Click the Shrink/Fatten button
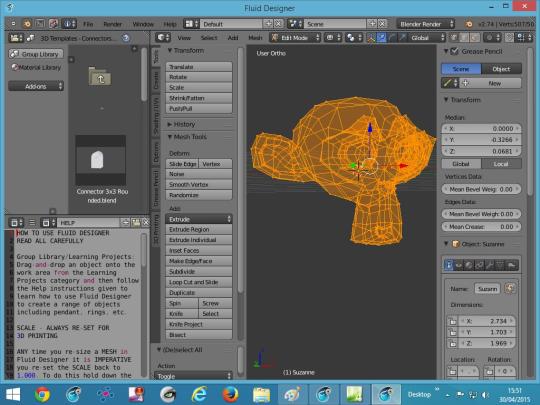 coord(199,98)
